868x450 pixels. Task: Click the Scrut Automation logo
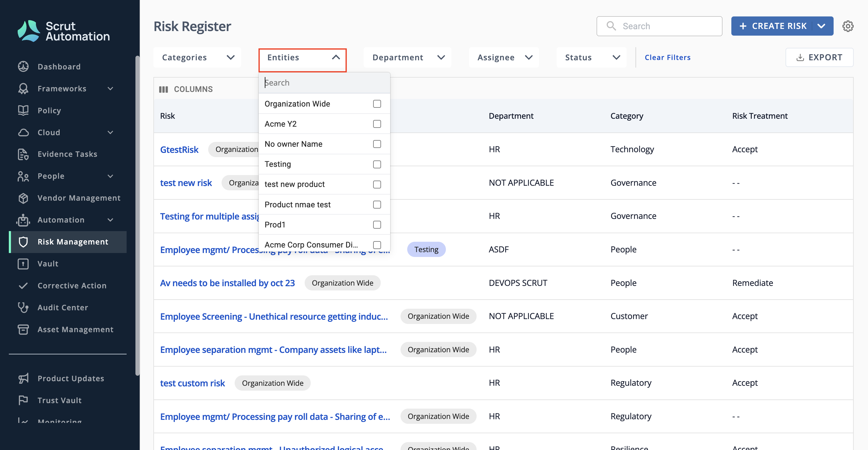click(64, 31)
